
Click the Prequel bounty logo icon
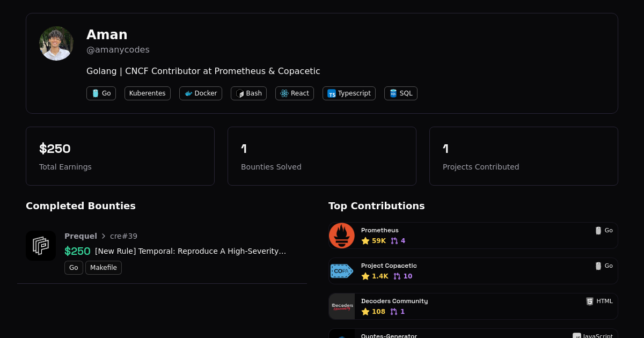tap(41, 246)
